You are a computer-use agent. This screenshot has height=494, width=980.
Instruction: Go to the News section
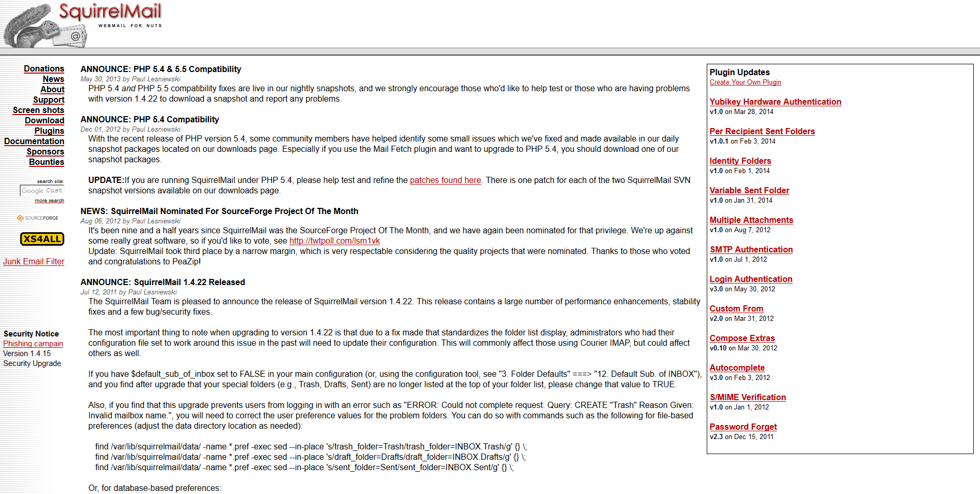tap(53, 79)
